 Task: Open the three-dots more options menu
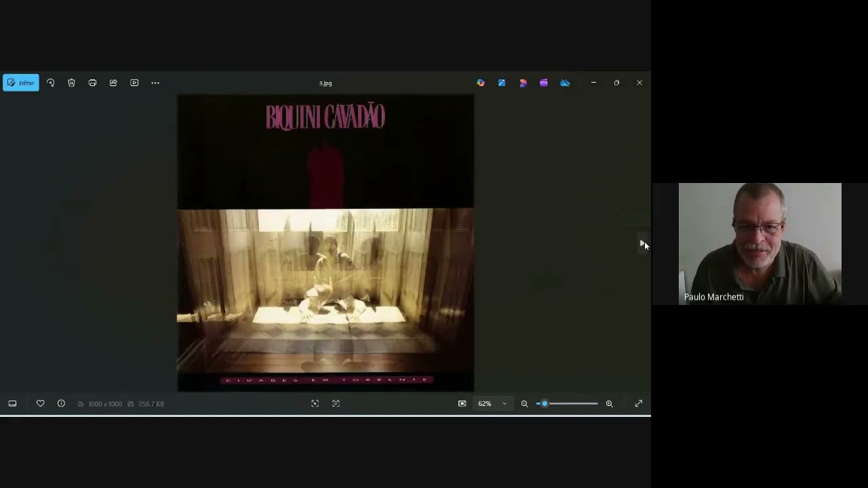coord(155,83)
